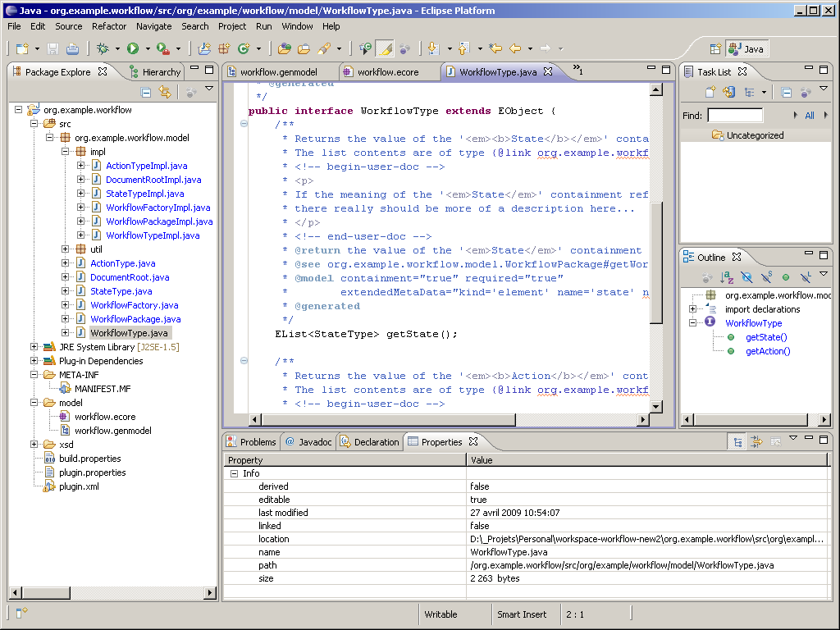This screenshot has height=630, width=840.
Task: Collapse the impl package tree node
Action: click(x=66, y=152)
